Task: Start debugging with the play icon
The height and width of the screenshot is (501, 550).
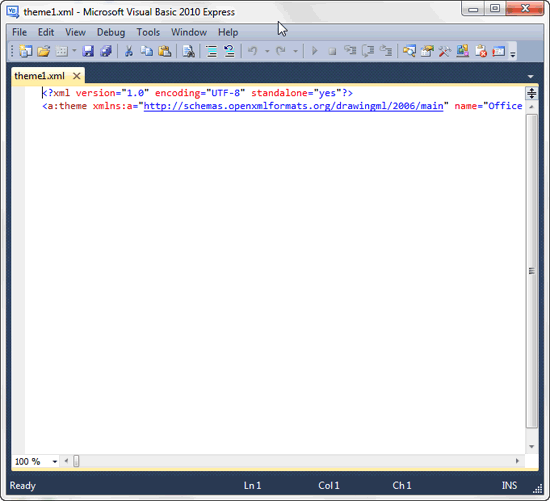Action: point(315,51)
